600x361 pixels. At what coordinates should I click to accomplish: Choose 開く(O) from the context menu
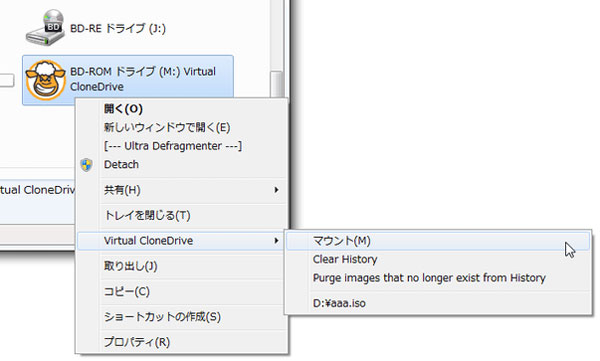182,109
